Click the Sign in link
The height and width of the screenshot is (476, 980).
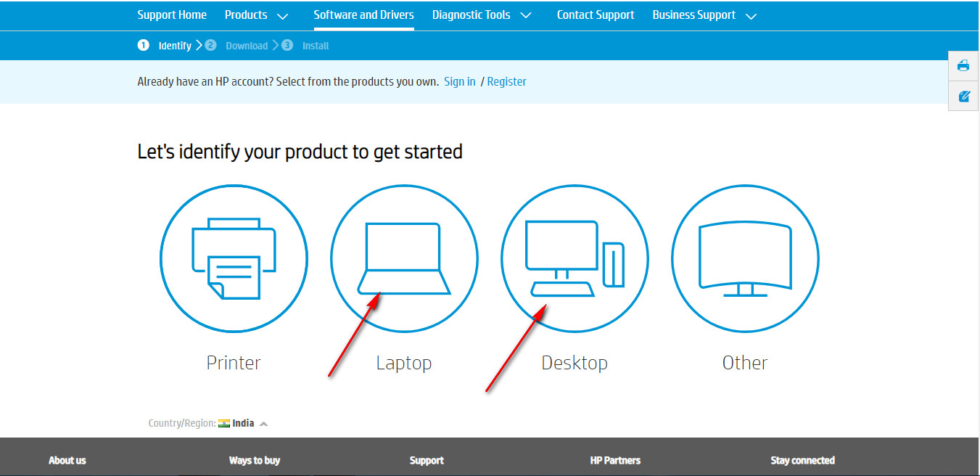point(460,82)
